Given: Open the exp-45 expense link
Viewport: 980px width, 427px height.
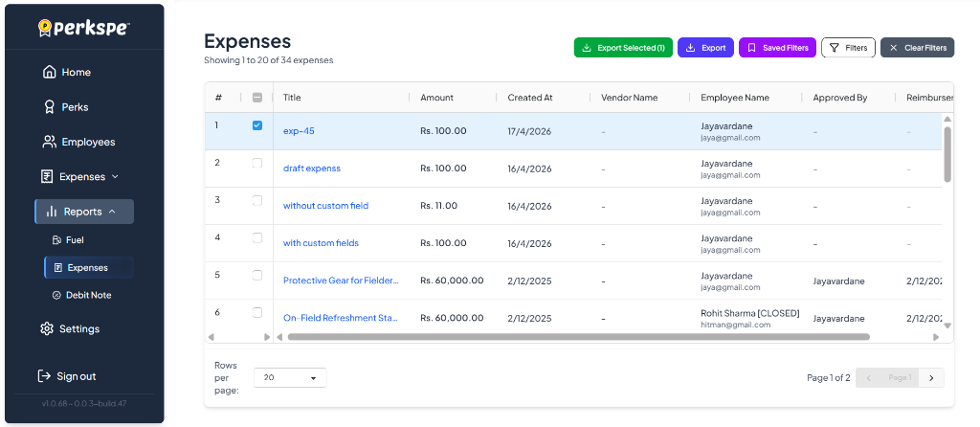Looking at the screenshot, I should coord(299,131).
